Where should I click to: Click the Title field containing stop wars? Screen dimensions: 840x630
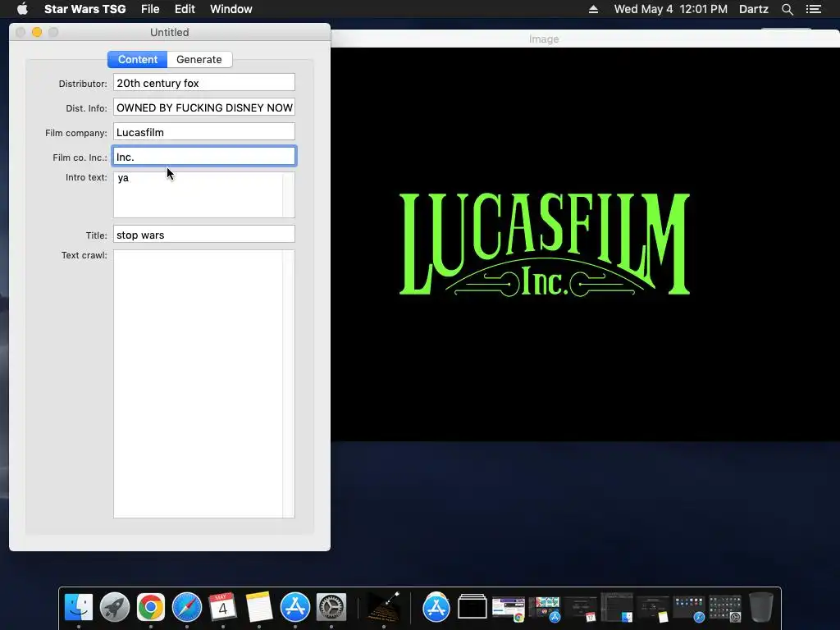[204, 235]
